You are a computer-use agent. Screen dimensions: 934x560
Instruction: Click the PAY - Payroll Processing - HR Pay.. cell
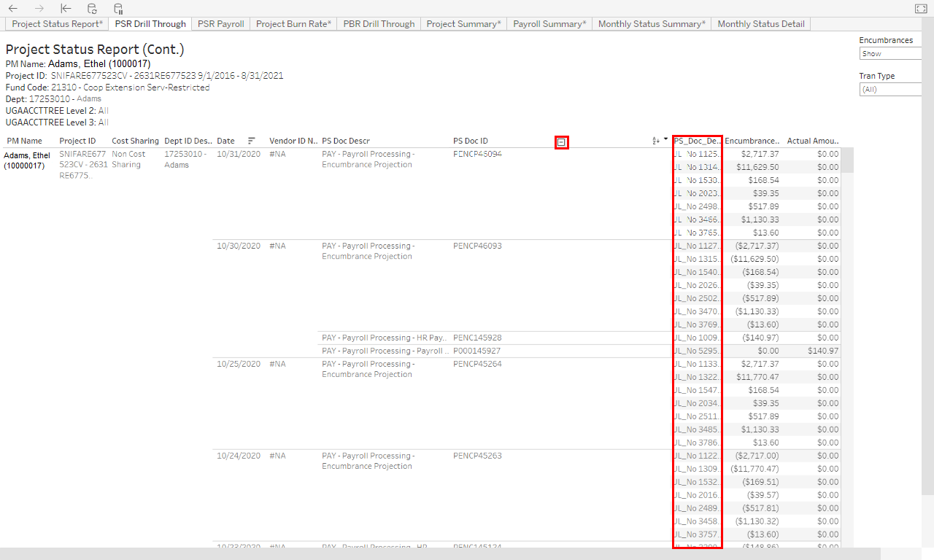click(x=385, y=338)
